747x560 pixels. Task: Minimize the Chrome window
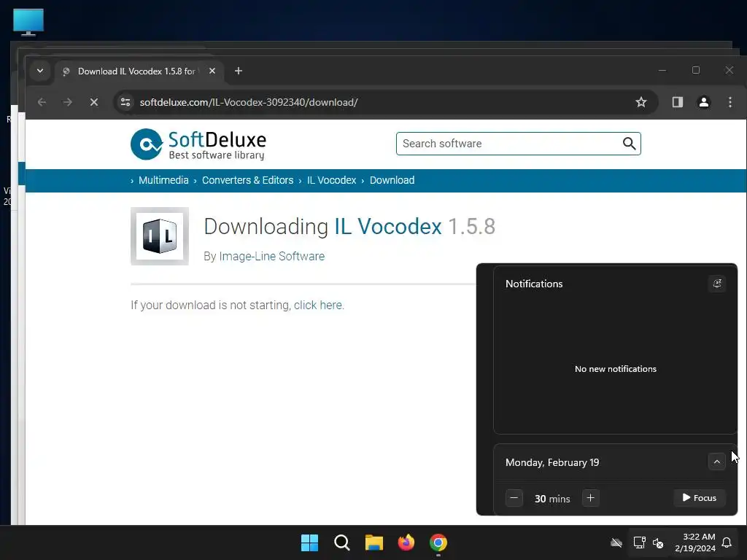[662, 71]
